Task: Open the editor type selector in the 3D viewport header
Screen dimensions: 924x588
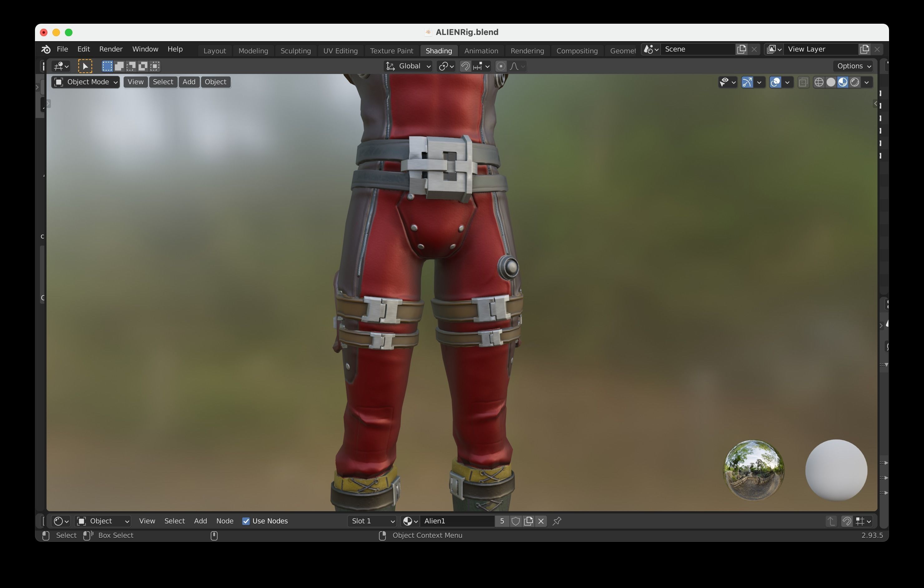Action: (61, 66)
